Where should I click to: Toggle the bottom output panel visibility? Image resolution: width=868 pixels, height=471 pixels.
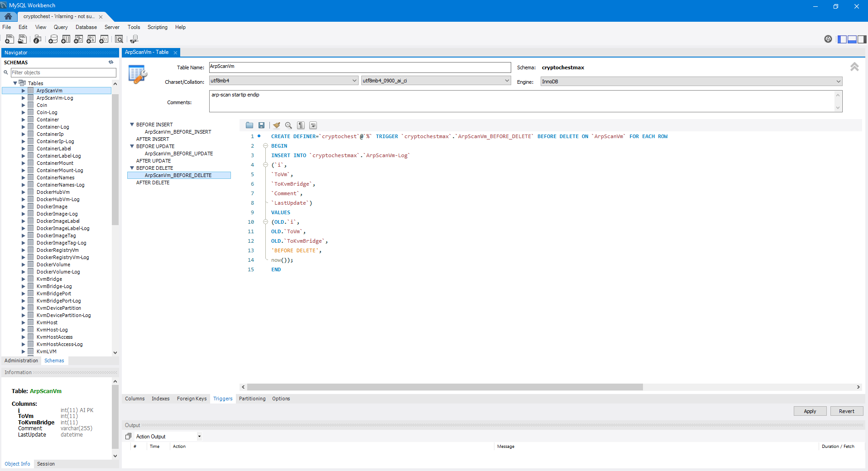coord(852,39)
